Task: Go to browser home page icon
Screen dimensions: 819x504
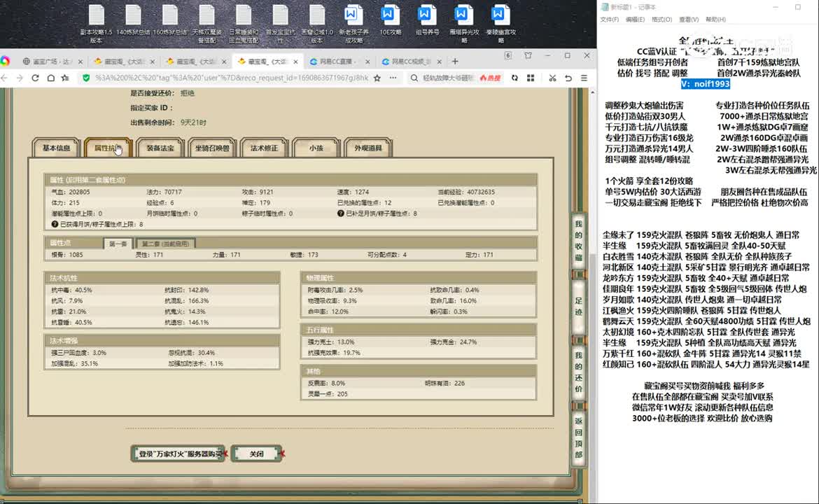Action: tap(50, 78)
